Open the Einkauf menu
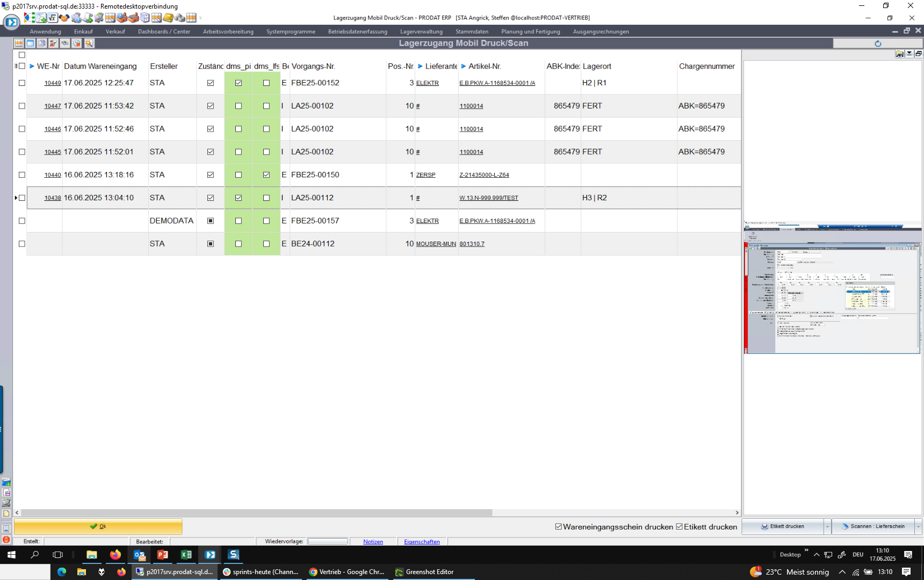The height and width of the screenshot is (580, 924). (83, 32)
